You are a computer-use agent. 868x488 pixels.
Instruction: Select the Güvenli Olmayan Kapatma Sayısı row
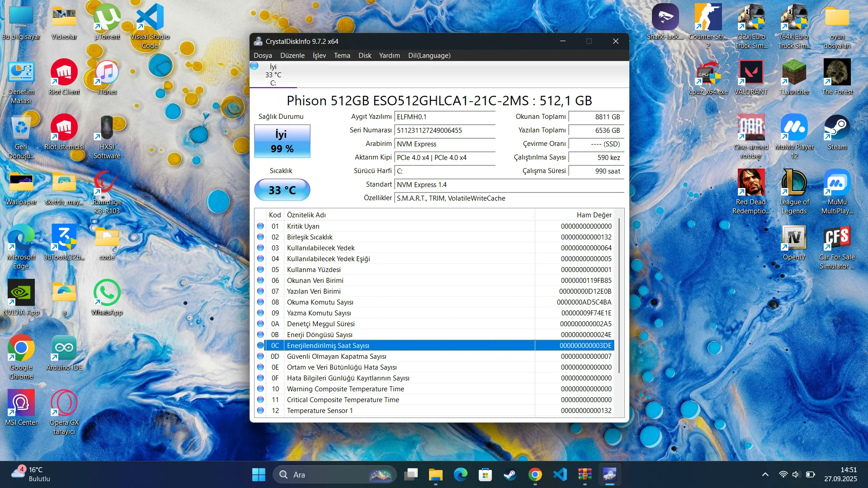[434, 357]
